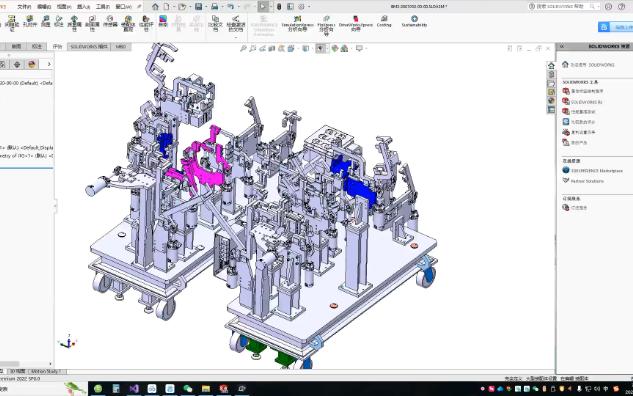This screenshot has height=396, width=633.
Task: Click the Options gear icon
Action: pos(301,6)
